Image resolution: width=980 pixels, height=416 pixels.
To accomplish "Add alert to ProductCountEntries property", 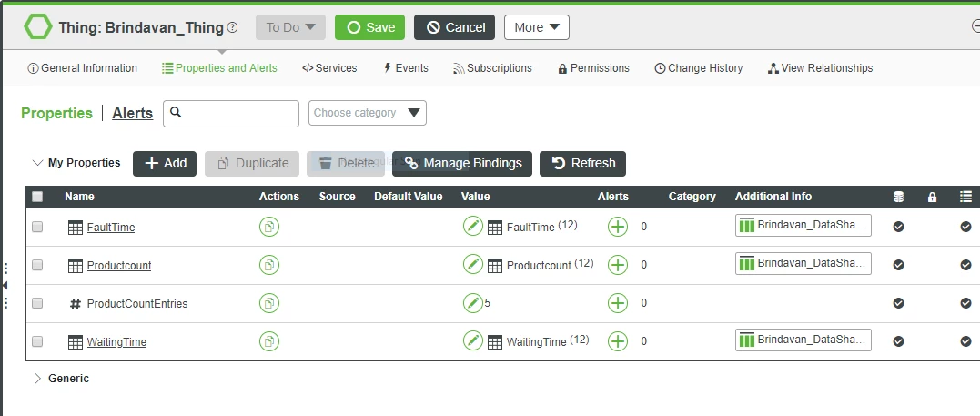I will tap(618, 303).
